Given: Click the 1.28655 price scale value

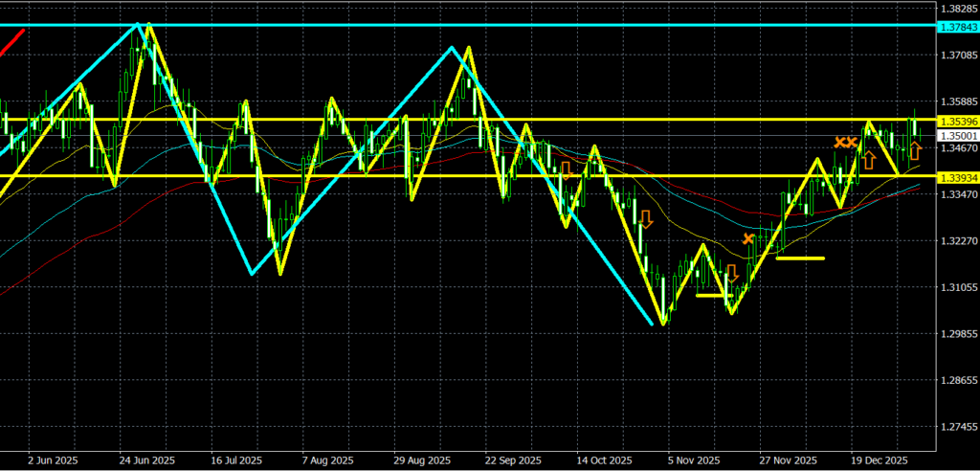Looking at the screenshot, I should tap(958, 380).
